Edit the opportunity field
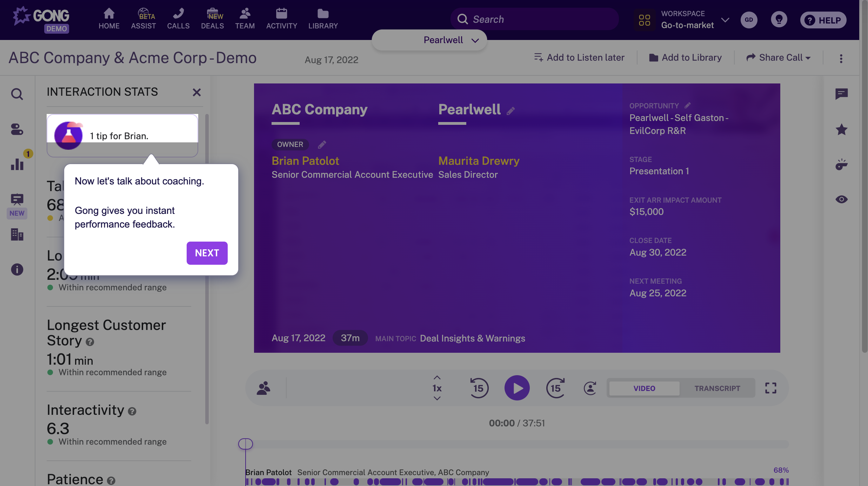The width and height of the screenshot is (868, 486). 687,105
